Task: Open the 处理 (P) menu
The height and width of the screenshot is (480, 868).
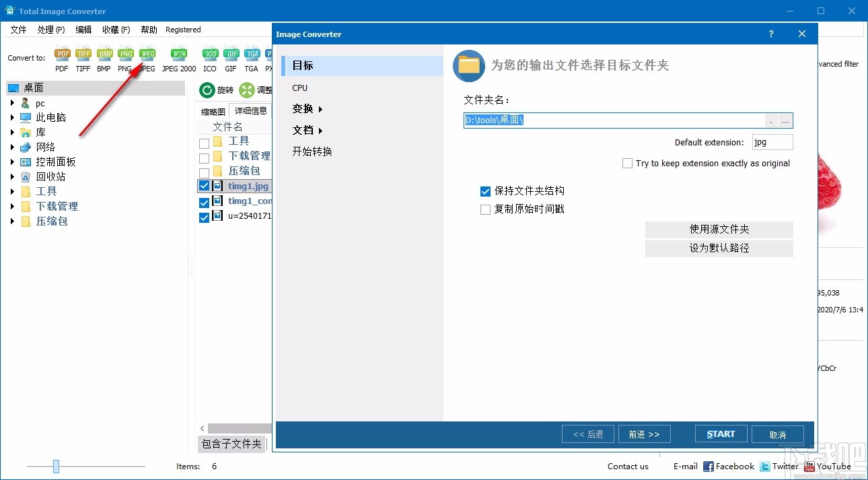Action: pyautogui.click(x=51, y=30)
